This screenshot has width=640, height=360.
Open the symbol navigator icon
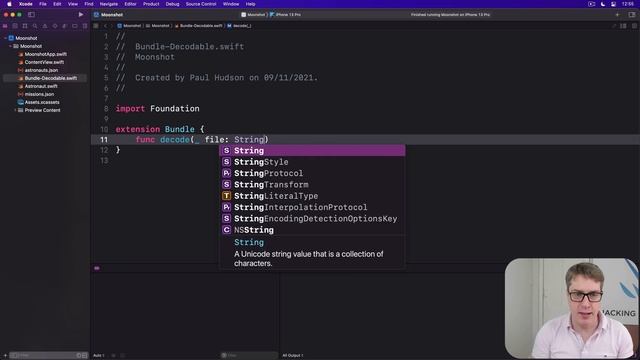point(25,26)
